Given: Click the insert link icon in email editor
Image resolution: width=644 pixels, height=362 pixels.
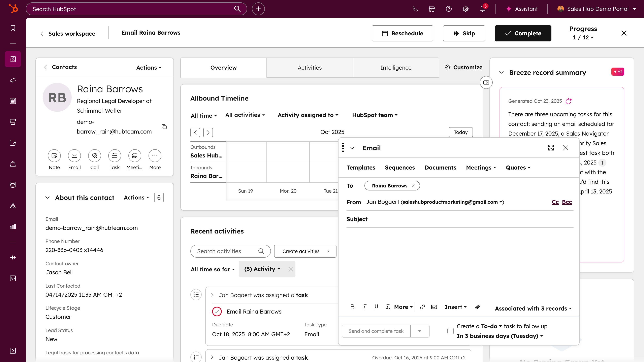Looking at the screenshot, I should (422, 307).
